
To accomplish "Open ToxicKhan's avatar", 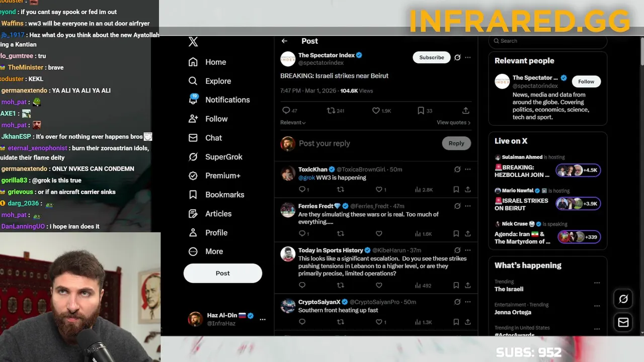I will coord(288,173).
